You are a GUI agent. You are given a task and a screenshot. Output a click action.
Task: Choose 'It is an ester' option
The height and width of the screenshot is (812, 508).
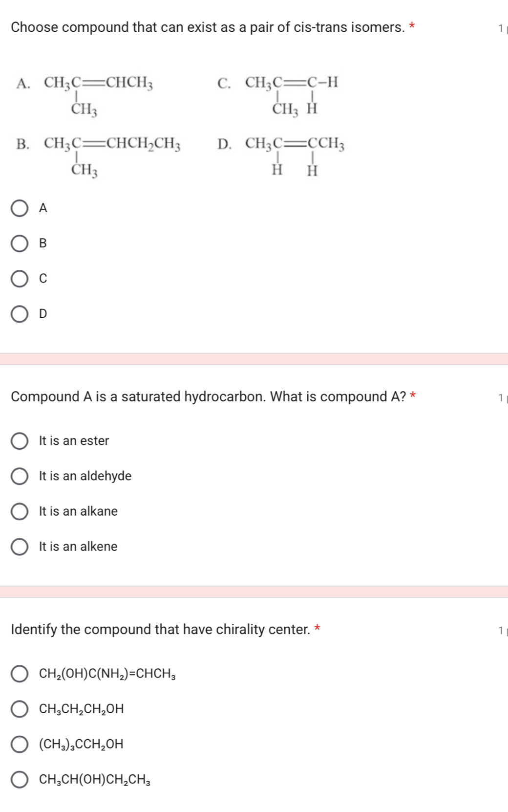[x=20, y=440]
